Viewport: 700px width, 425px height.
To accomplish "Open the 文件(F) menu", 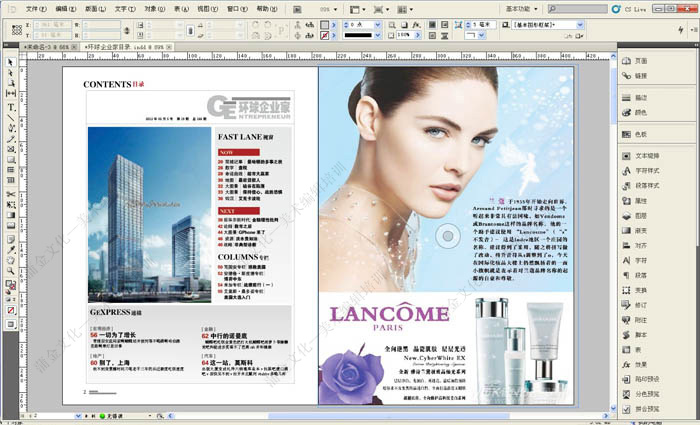I will point(36,9).
